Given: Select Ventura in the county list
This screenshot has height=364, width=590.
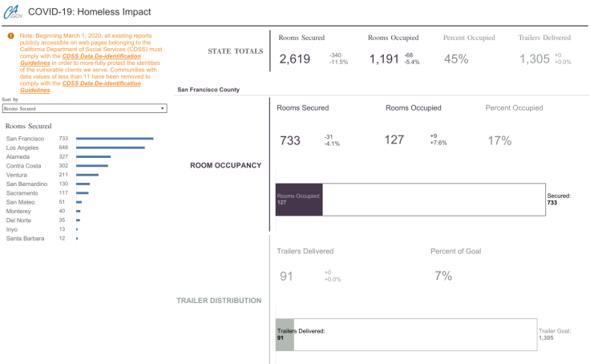Looking at the screenshot, I should coord(18,174).
